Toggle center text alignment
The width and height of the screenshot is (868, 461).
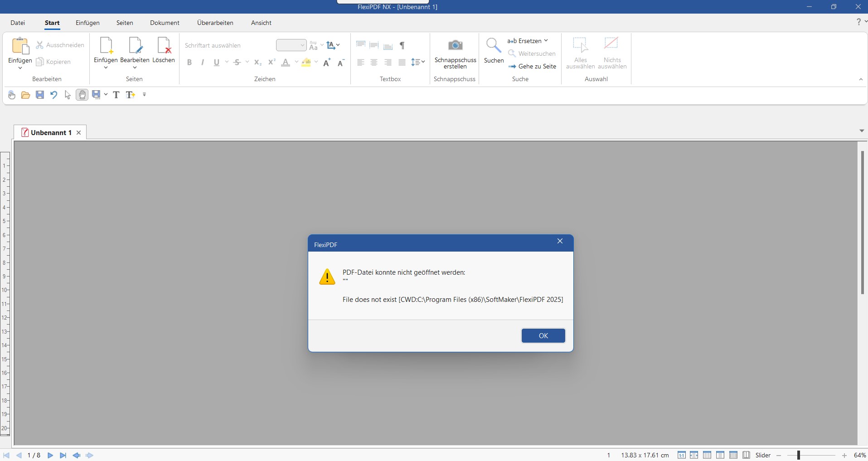(374, 63)
